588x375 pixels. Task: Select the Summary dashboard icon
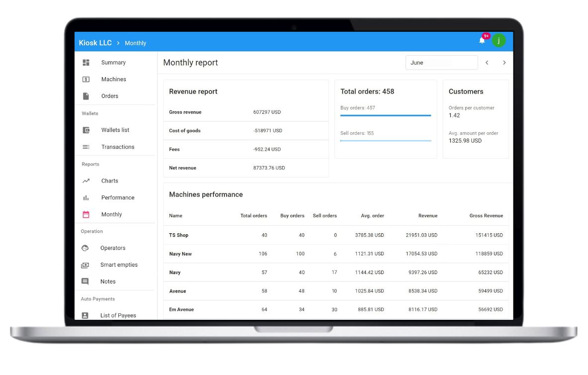click(85, 62)
